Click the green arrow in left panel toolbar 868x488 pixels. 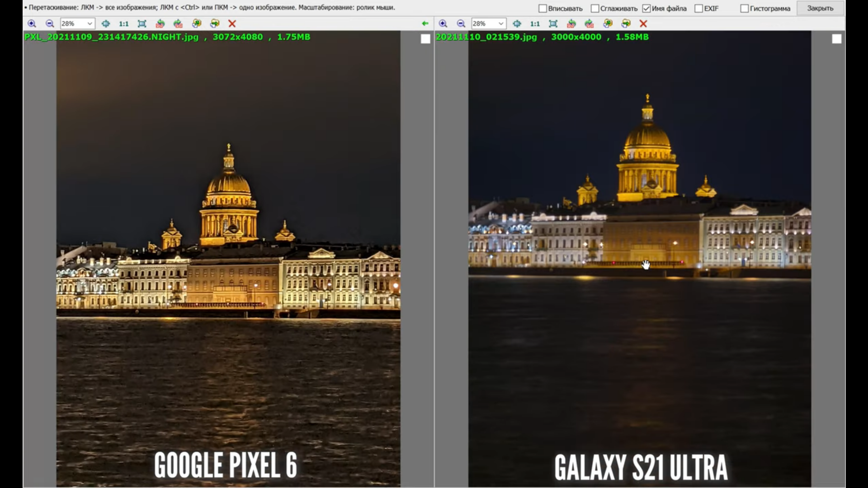click(425, 23)
